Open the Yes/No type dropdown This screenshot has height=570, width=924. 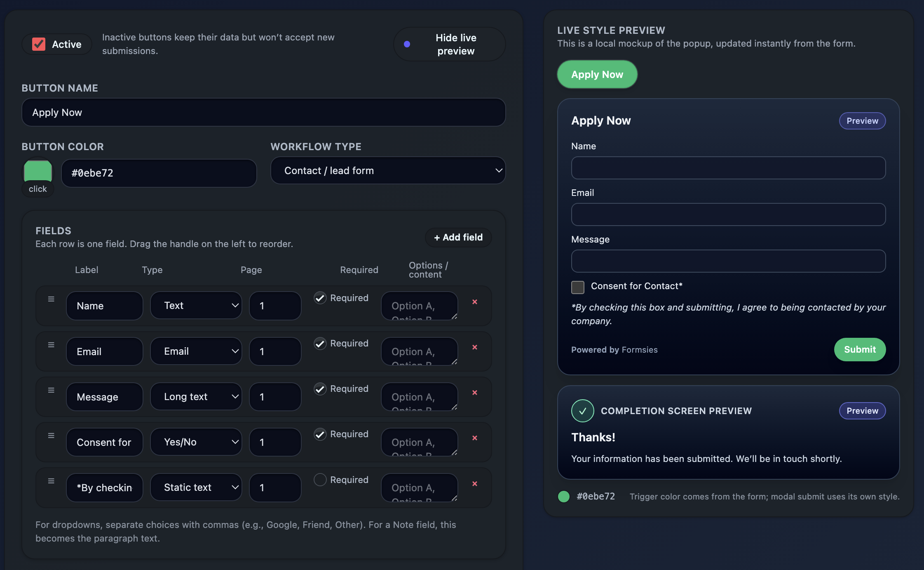click(x=196, y=442)
